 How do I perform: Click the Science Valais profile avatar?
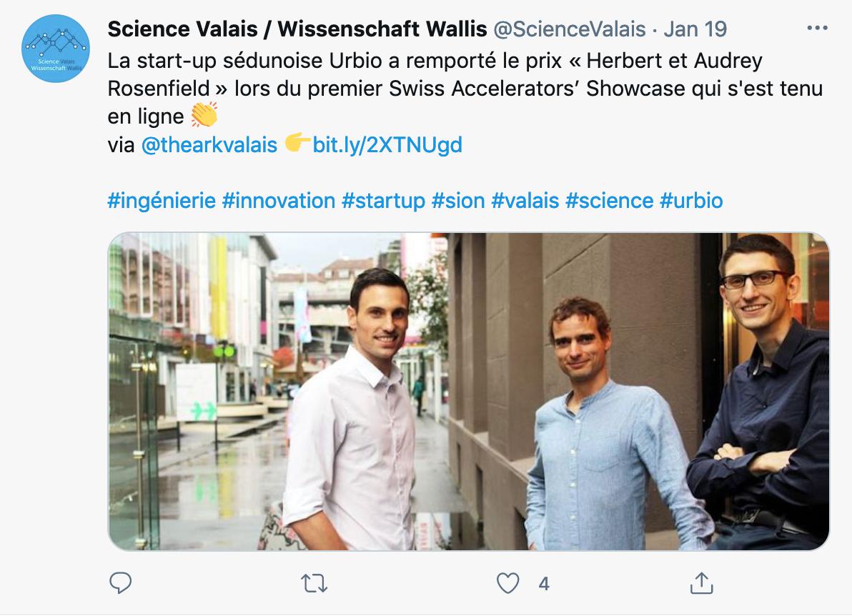[55, 48]
